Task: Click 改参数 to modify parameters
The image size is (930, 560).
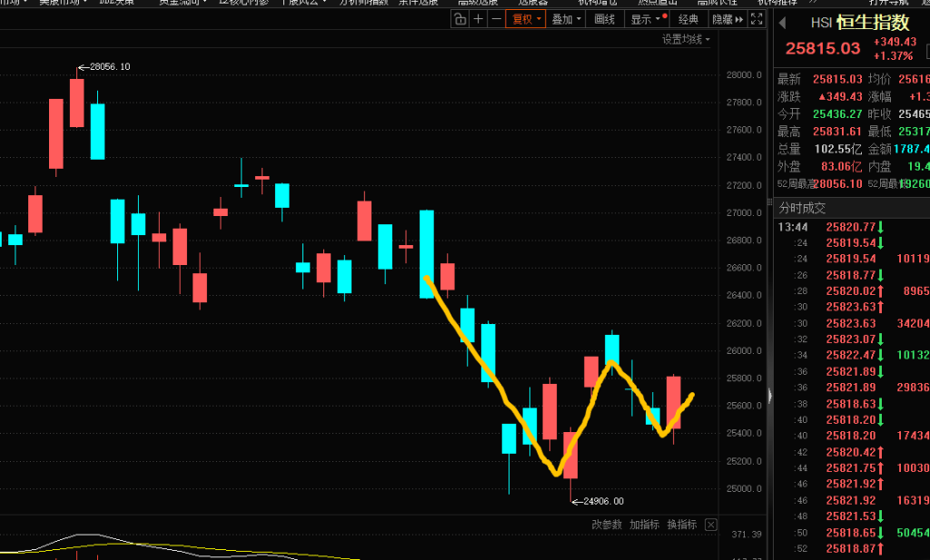Action: [607, 525]
